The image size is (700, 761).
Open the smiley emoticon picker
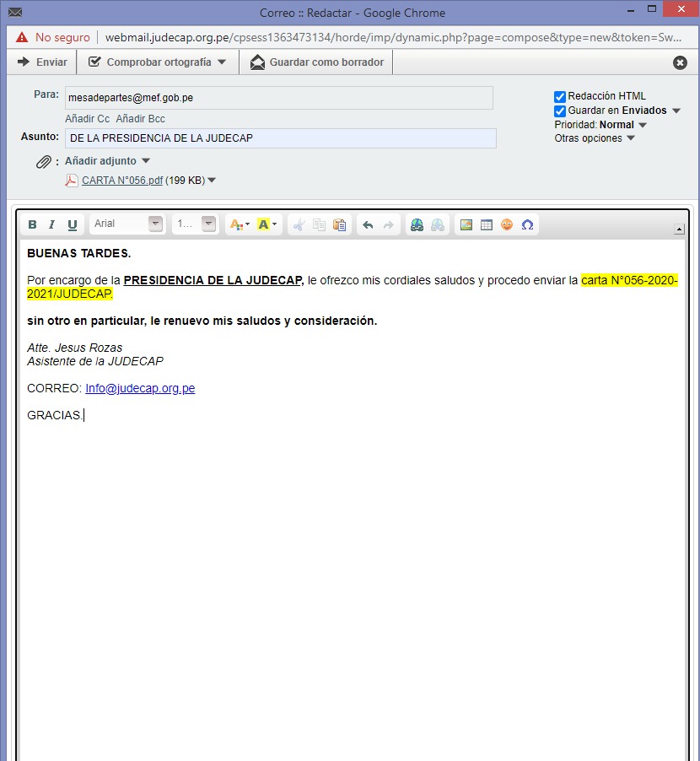[x=507, y=224]
